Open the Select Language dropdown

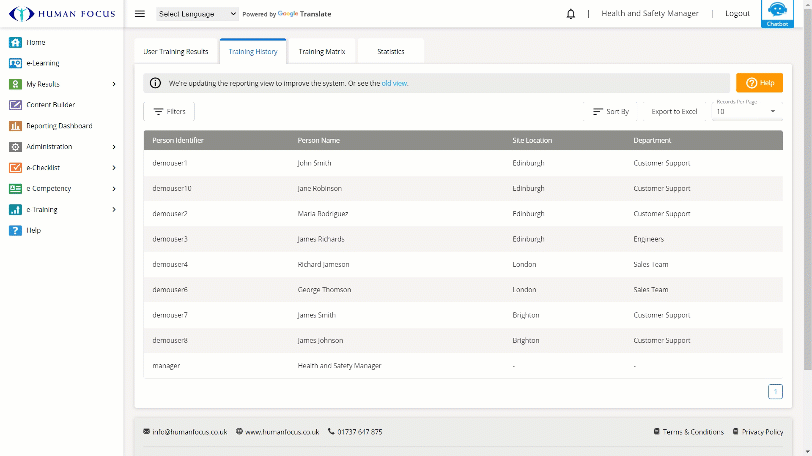(x=197, y=14)
